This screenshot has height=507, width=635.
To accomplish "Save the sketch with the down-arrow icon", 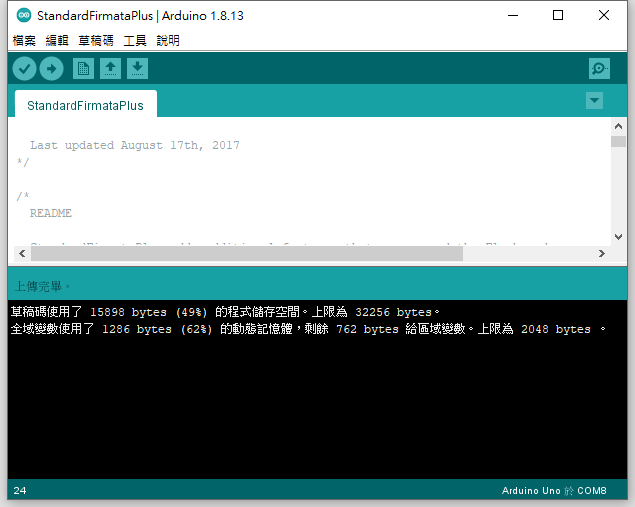I will (137, 68).
